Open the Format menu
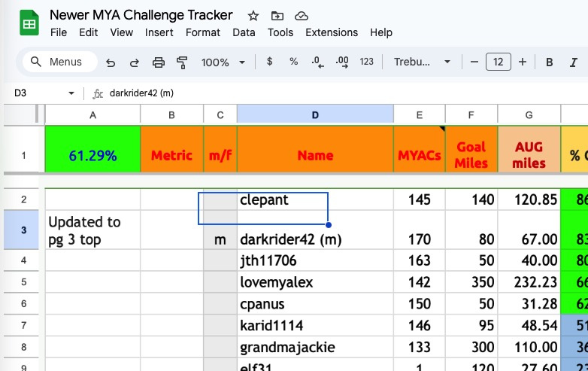The height and width of the screenshot is (371, 588). pyautogui.click(x=203, y=32)
